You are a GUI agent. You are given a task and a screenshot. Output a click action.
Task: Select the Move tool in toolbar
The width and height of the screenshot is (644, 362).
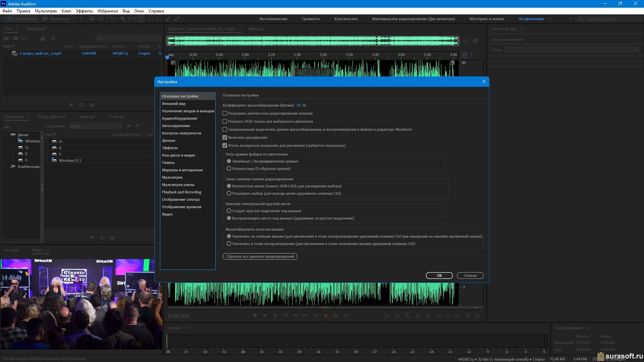click(113, 18)
